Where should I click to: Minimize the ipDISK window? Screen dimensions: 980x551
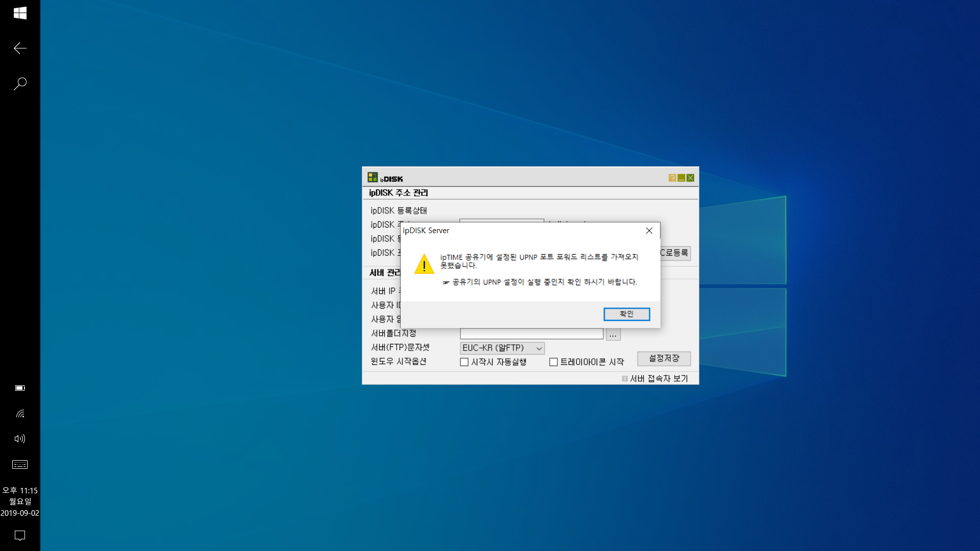click(681, 178)
